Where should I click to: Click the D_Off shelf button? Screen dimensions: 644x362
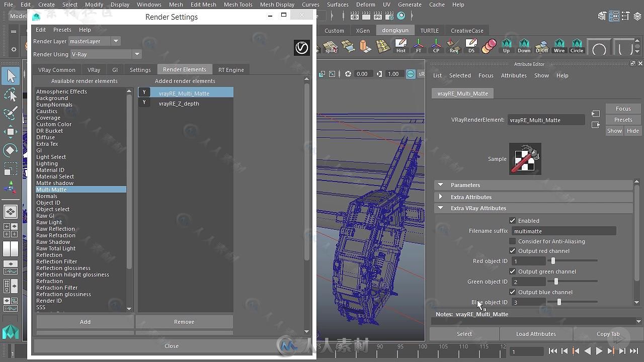point(542,46)
